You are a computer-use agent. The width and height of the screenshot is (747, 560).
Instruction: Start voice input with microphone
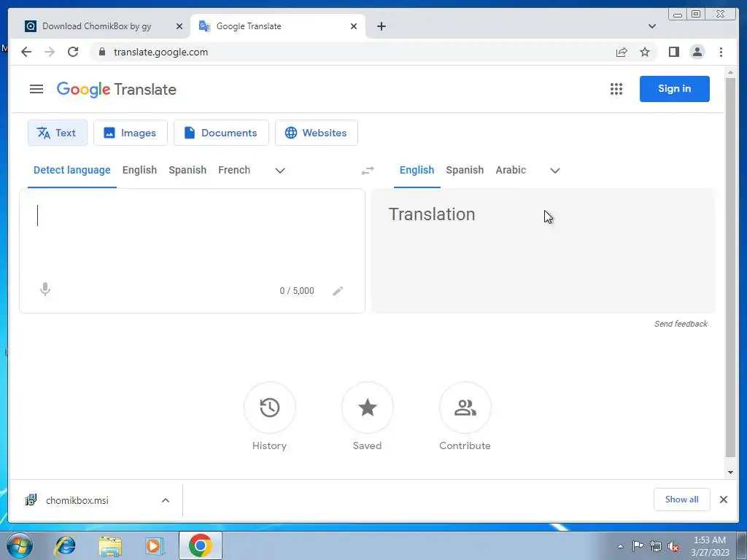(45, 289)
